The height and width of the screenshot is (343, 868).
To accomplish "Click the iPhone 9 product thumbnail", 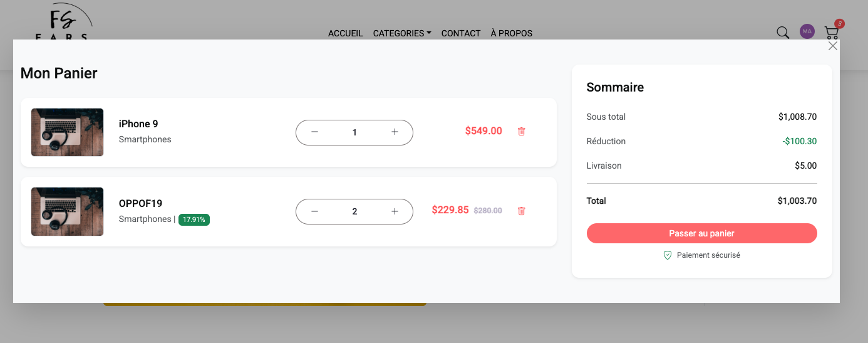I will [x=68, y=132].
